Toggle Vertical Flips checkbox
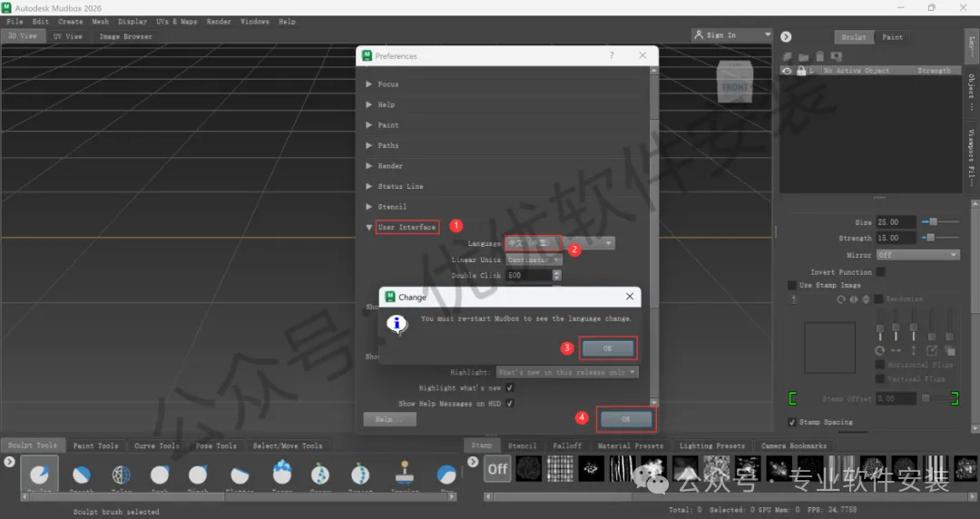Viewport: 980px width, 519px height. point(880,379)
